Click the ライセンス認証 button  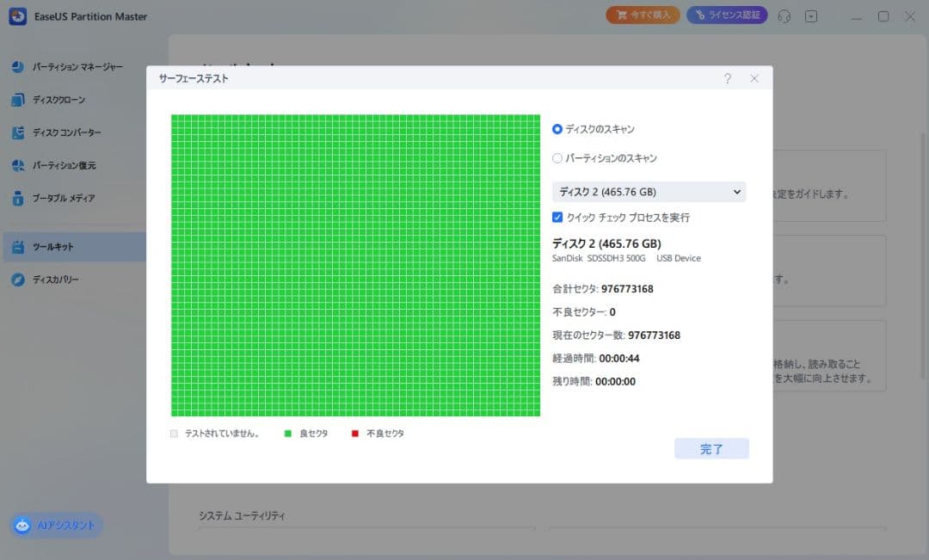click(727, 15)
